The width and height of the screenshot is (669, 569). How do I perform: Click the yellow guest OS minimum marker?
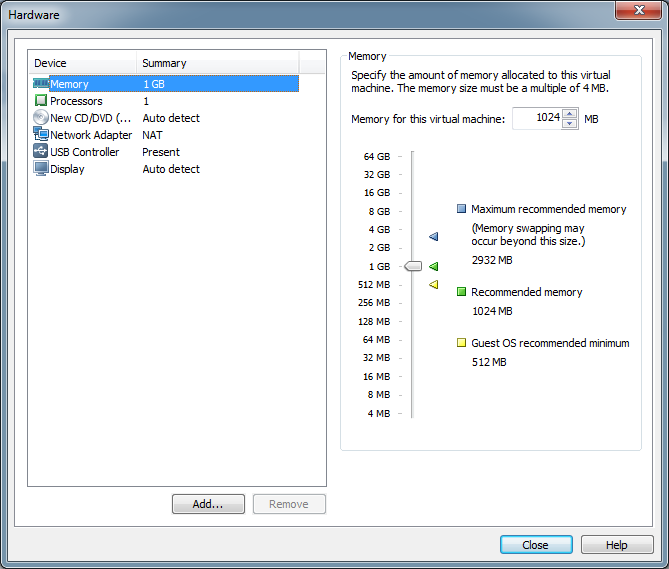click(x=433, y=284)
